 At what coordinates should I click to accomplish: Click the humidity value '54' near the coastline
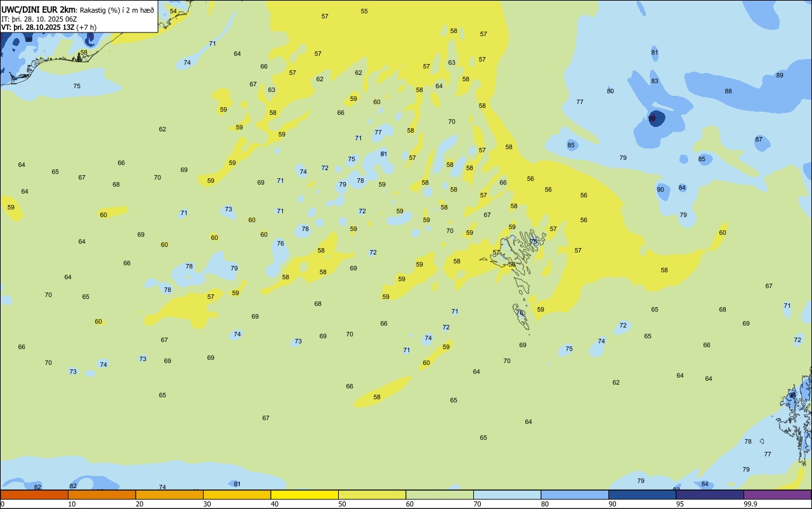pyautogui.click(x=173, y=11)
